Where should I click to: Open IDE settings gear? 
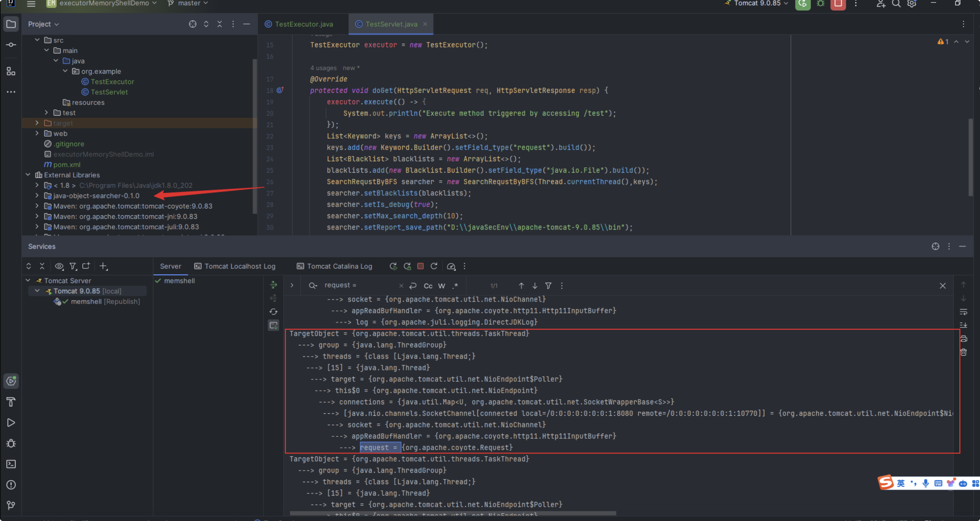pyautogui.click(x=912, y=4)
